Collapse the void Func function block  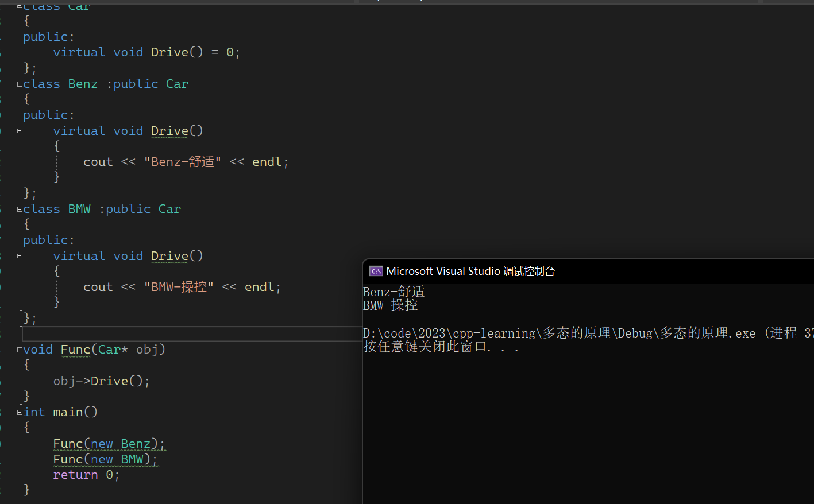click(20, 350)
